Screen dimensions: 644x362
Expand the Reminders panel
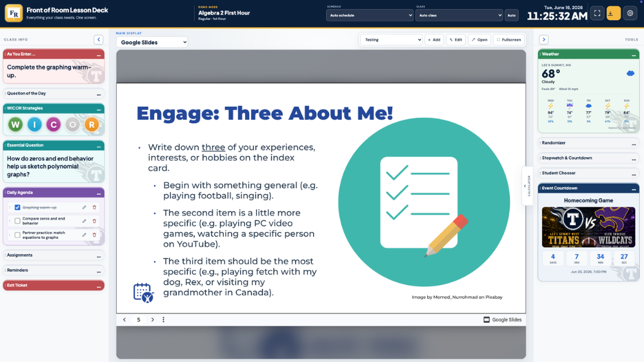54,271
